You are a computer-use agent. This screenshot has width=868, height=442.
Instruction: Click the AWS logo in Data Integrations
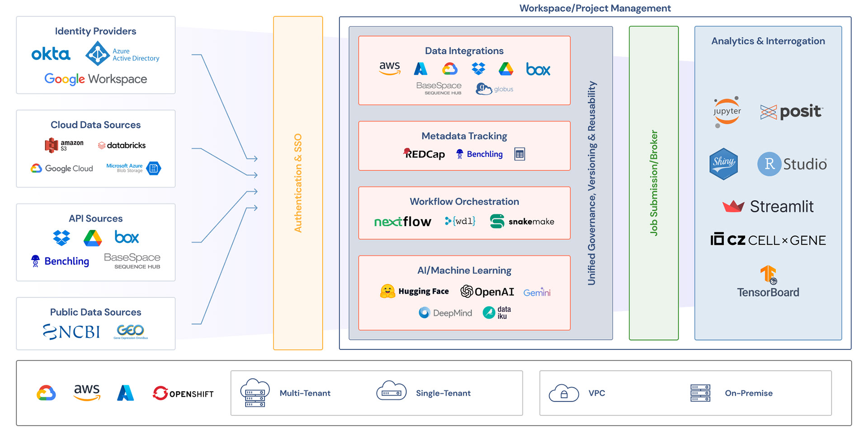pos(390,68)
